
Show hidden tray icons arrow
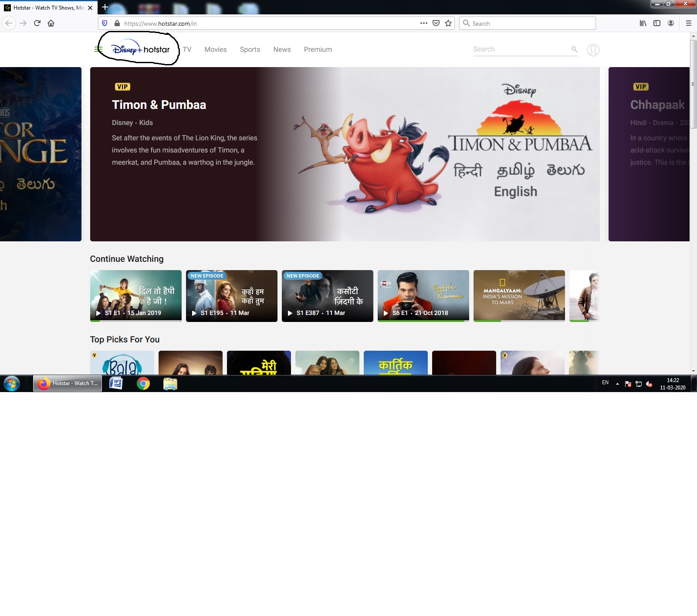[617, 384]
